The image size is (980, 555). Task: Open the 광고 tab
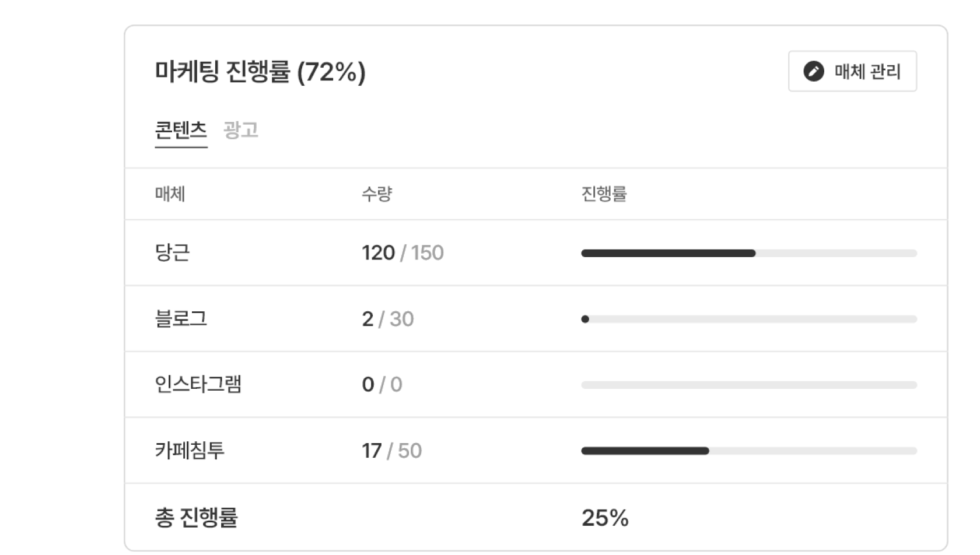pos(241,130)
